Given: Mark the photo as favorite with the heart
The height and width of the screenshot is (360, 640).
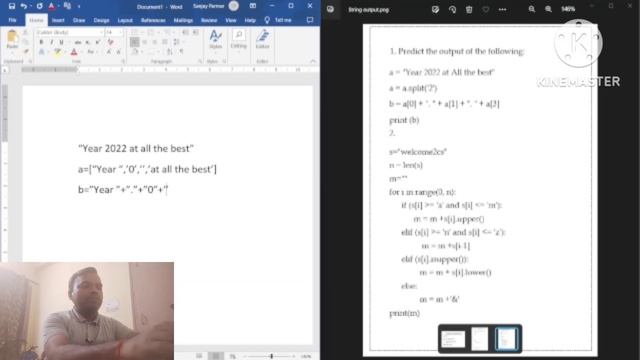Looking at the screenshot, I should pyautogui.click(x=486, y=9).
